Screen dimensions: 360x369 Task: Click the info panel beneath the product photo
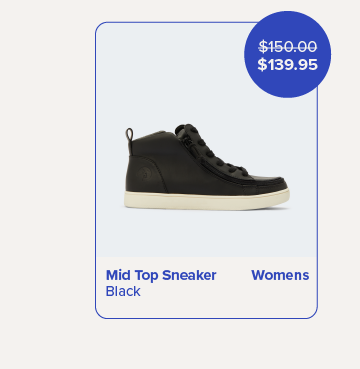click(x=207, y=287)
